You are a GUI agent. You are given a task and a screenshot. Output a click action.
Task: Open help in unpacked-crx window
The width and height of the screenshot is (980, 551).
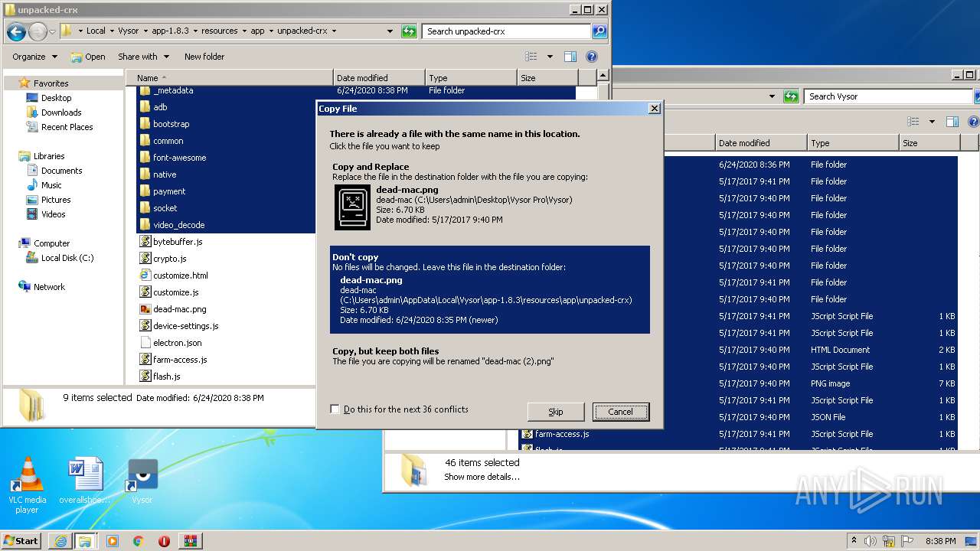tap(591, 57)
